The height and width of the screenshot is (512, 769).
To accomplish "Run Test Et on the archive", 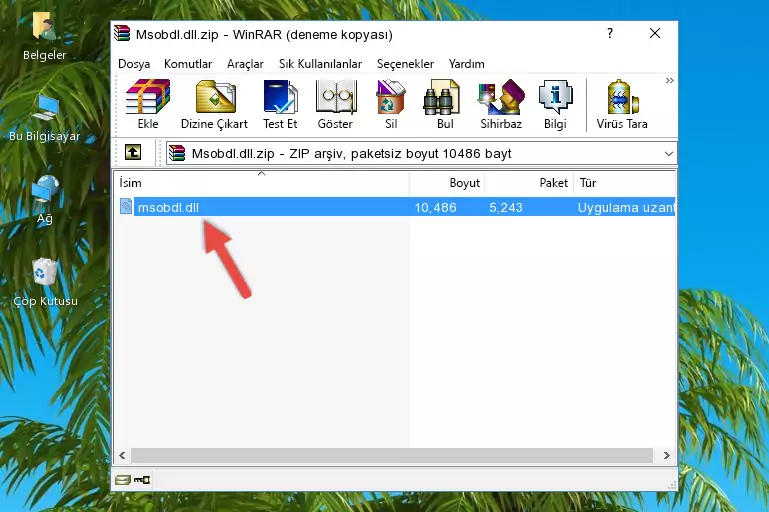I will click(x=280, y=104).
